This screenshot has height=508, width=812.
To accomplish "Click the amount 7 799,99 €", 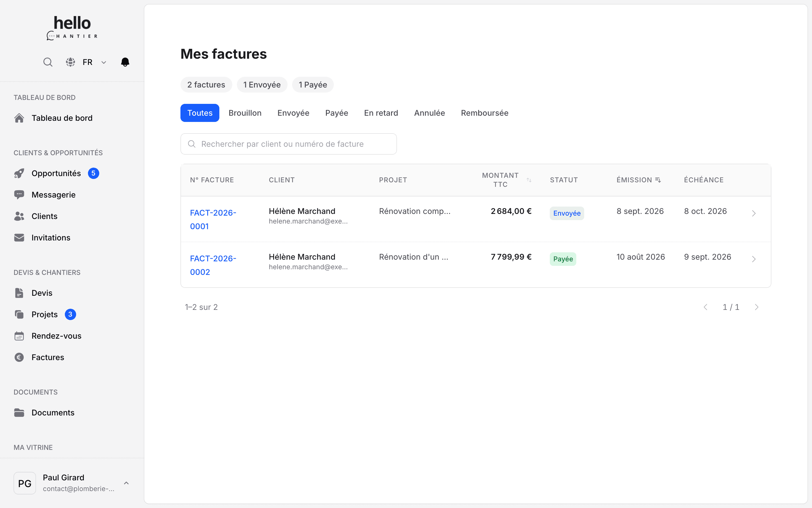I will coord(511,257).
